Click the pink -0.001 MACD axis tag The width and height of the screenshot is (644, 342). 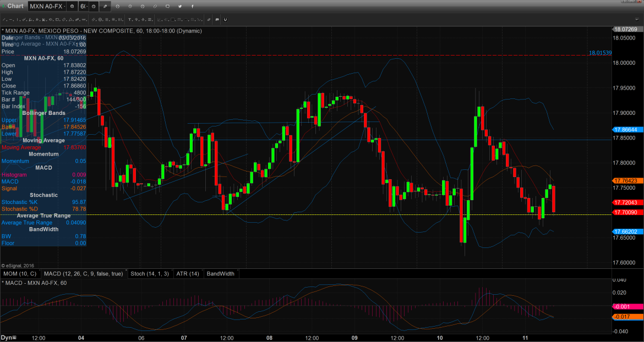click(x=627, y=306)
